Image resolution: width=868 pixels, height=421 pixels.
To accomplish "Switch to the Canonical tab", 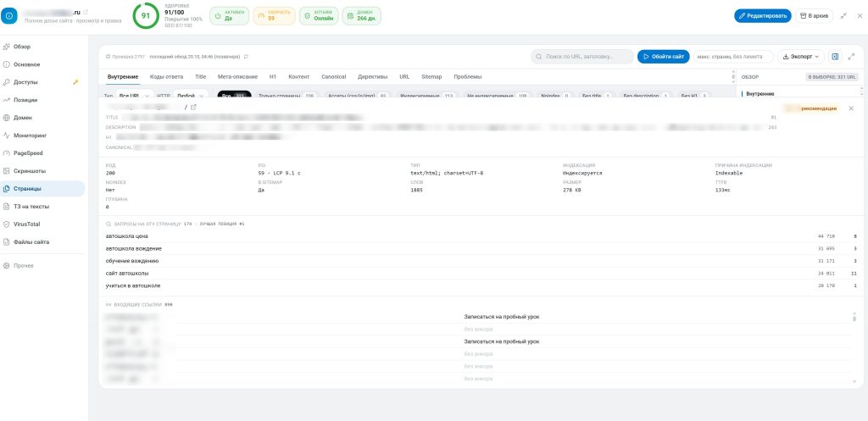I will pos(334,77).
